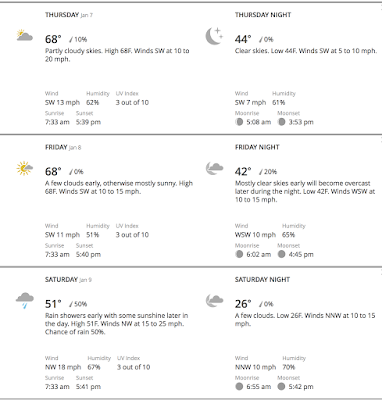The width and height of the screenshot is (382, 400).
Task: Click Saturday's 50% precipitation indicator
Action: [x=78, y=304]
